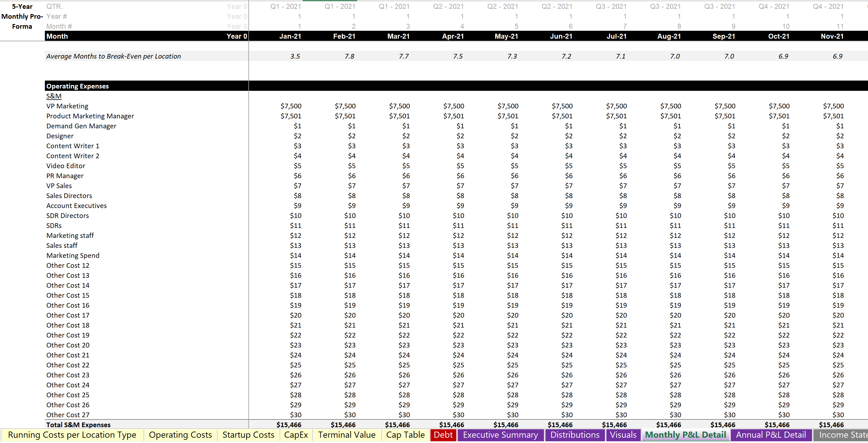Select the VP Marketing row label
Viewport: 868px width, 443px height.
[x=67, y=106]
